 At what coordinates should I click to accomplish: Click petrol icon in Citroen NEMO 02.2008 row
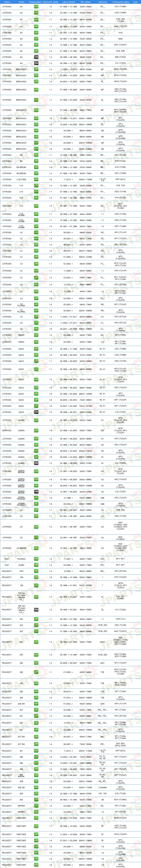pos(36,335)
